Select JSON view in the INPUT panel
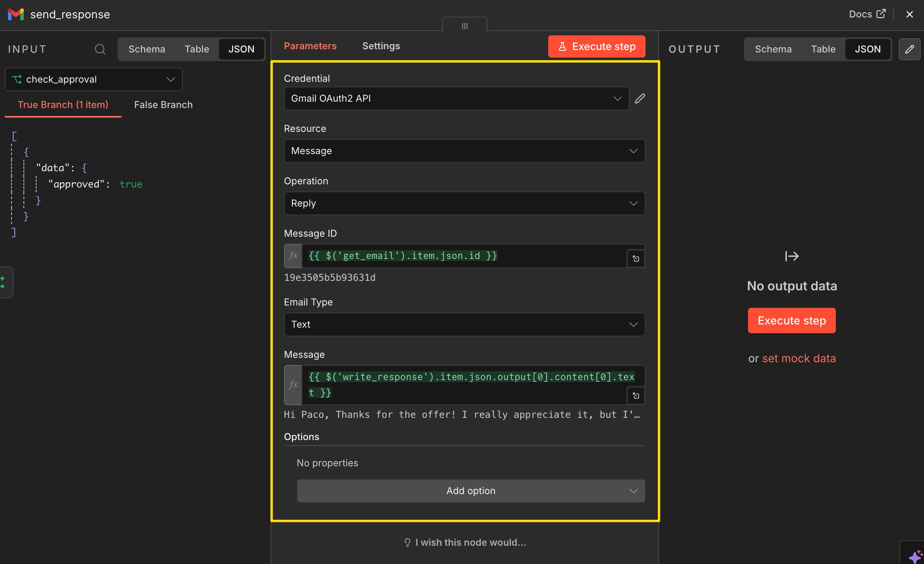The height and width of the screenshot is (564, 924). (241, 49)
